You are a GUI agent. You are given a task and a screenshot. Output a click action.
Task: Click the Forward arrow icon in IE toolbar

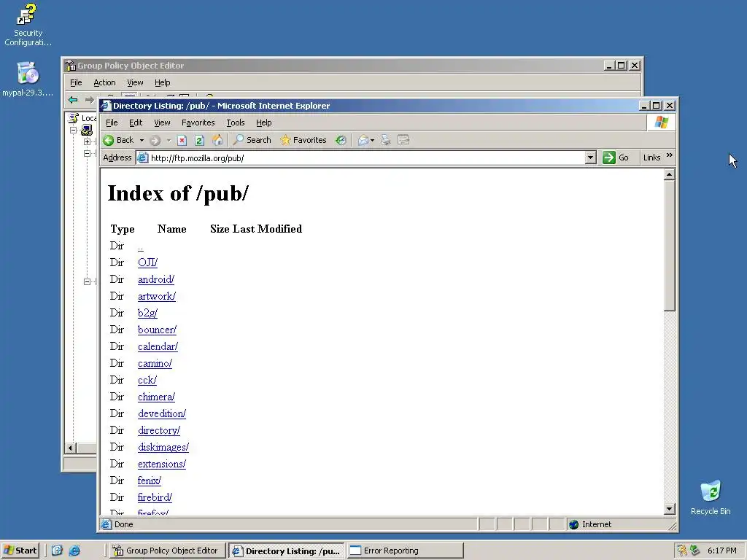[x=155, y=140]
